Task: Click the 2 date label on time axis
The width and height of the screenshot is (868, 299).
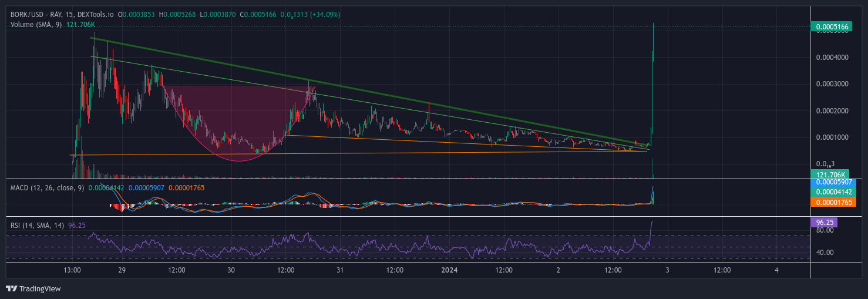Action: click(559, 271)
